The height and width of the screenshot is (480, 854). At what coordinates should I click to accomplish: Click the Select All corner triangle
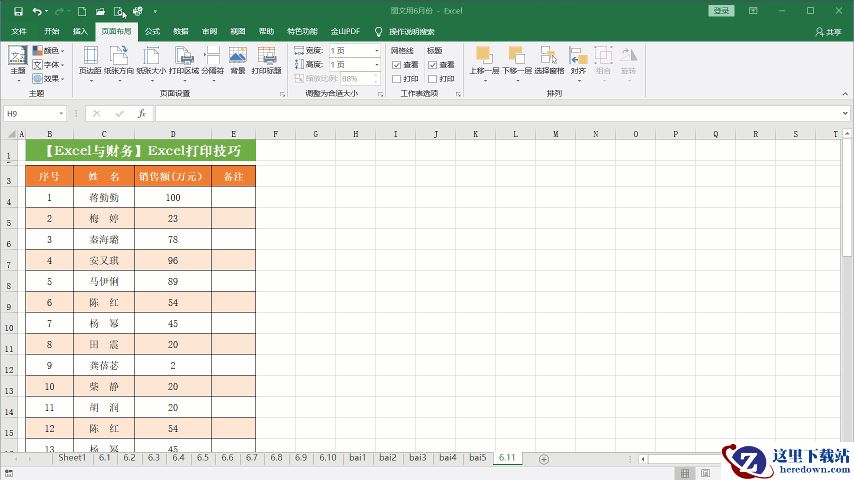click(11, 134)
